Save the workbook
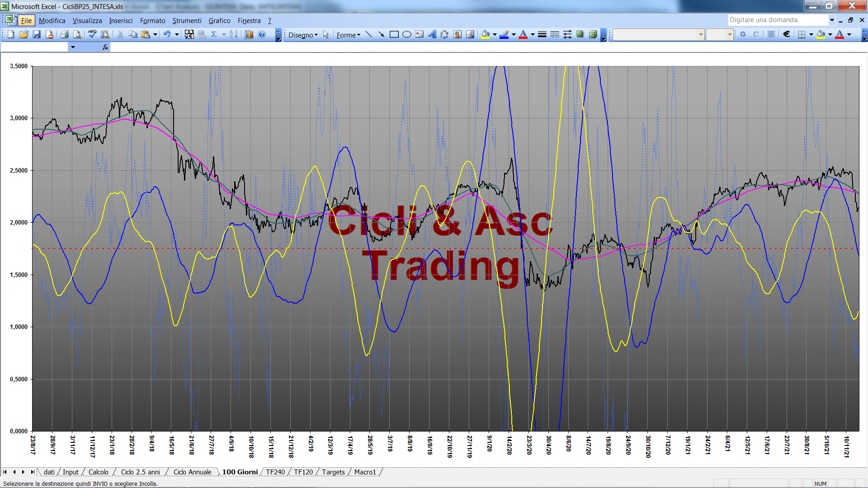The width and height of the screenshot is (868, 488). [x=37, y=34]
